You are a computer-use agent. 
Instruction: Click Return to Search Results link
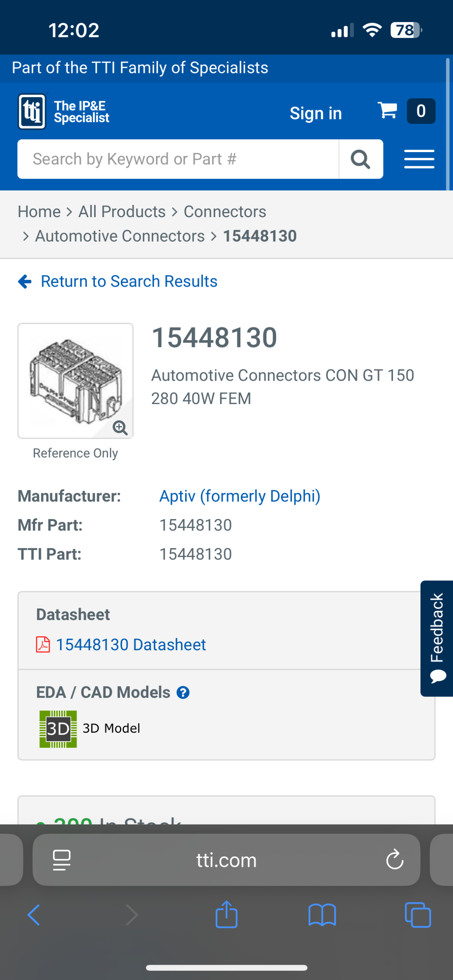129,281
